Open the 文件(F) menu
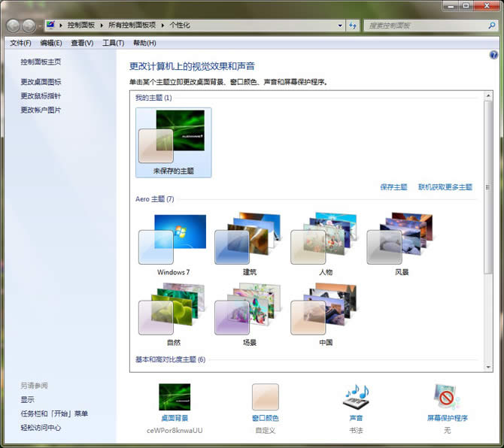Image resolution: width=504 pixels, height=448 pixels. pos(20,43)
